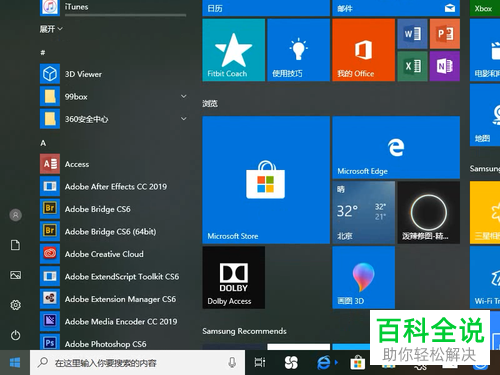Open the 北京 weather tile

pos(364,212)
